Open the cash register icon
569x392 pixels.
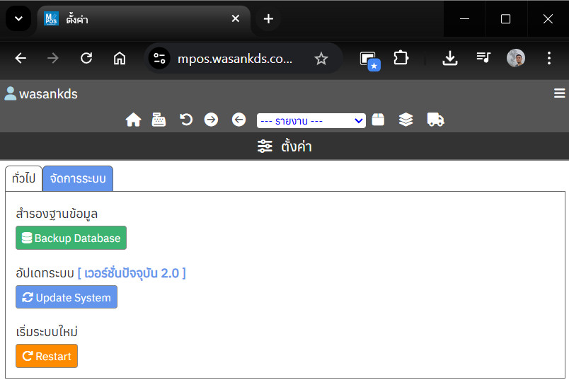point(159,120)
